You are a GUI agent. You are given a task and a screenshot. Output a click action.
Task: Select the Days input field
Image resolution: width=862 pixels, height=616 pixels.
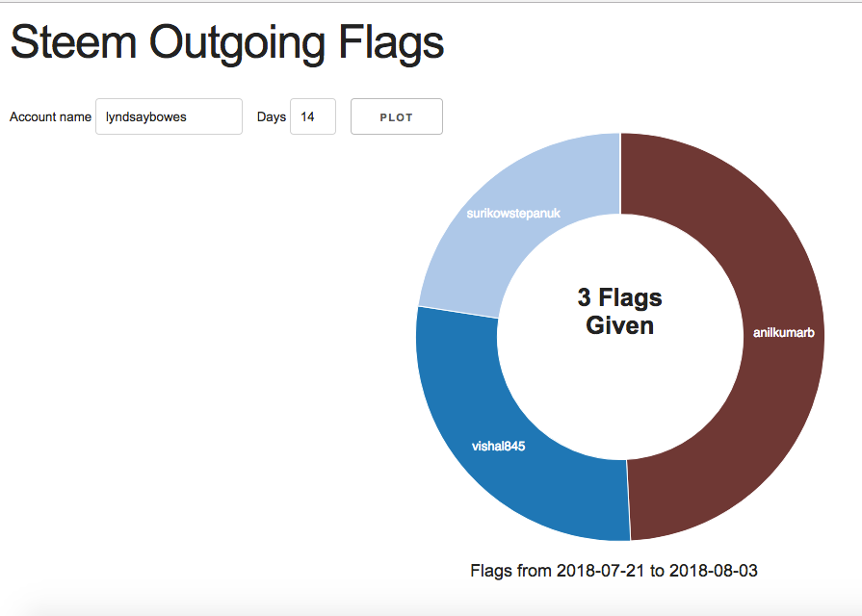tap(313, 116)
